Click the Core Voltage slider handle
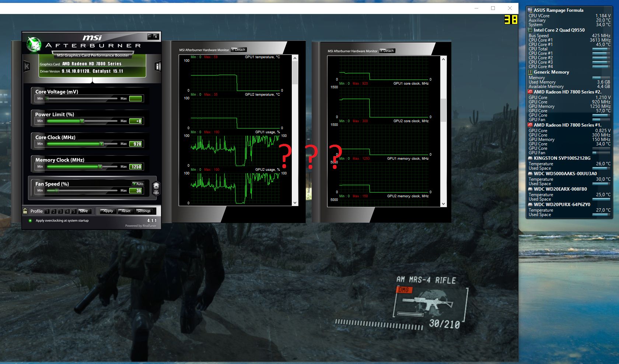This screenshot has width=619, height=364. [x=47, y=98]
